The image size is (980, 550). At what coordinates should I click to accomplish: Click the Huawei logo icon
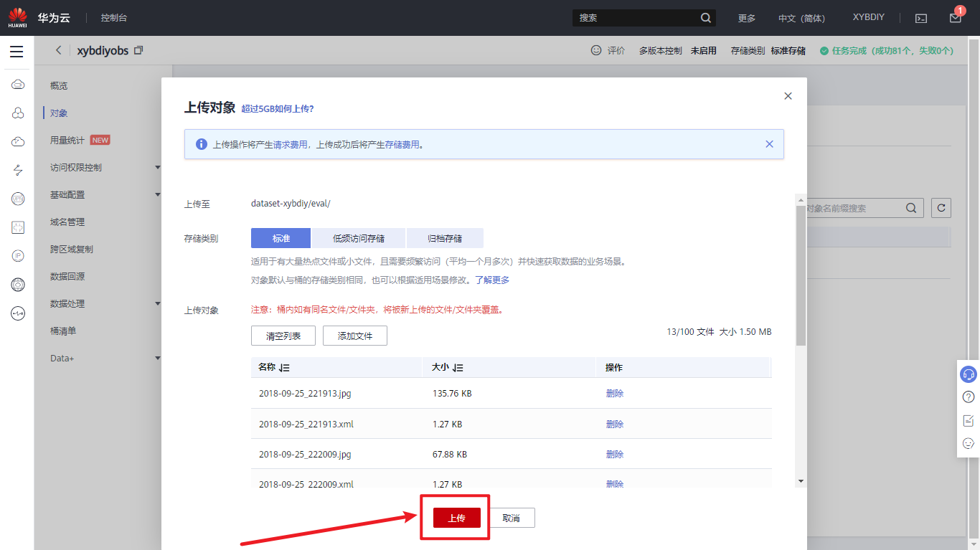point(18,17)
